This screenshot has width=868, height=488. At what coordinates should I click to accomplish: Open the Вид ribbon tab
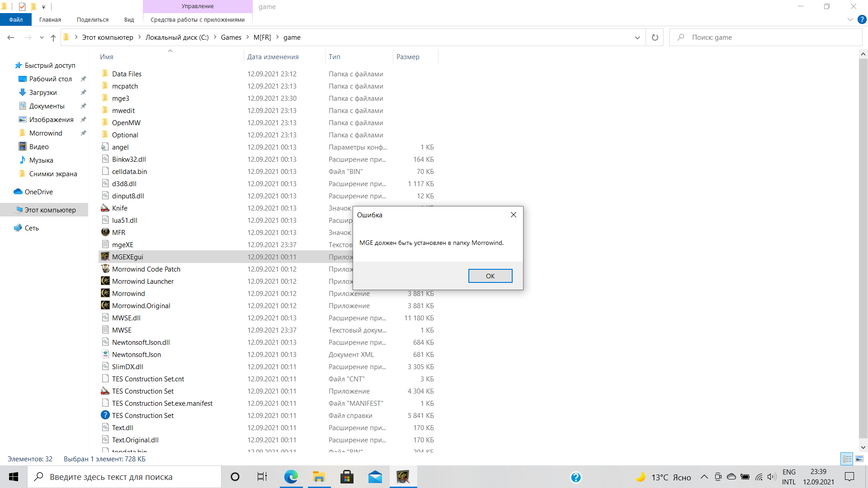[x=129, y=19]
